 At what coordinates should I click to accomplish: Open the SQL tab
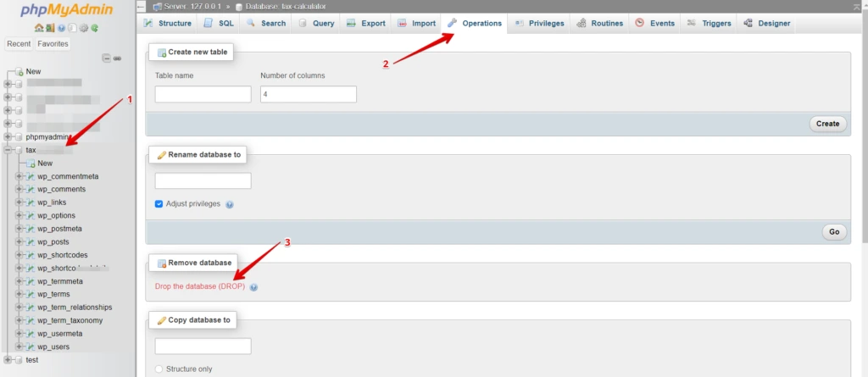tap(219, 23)
